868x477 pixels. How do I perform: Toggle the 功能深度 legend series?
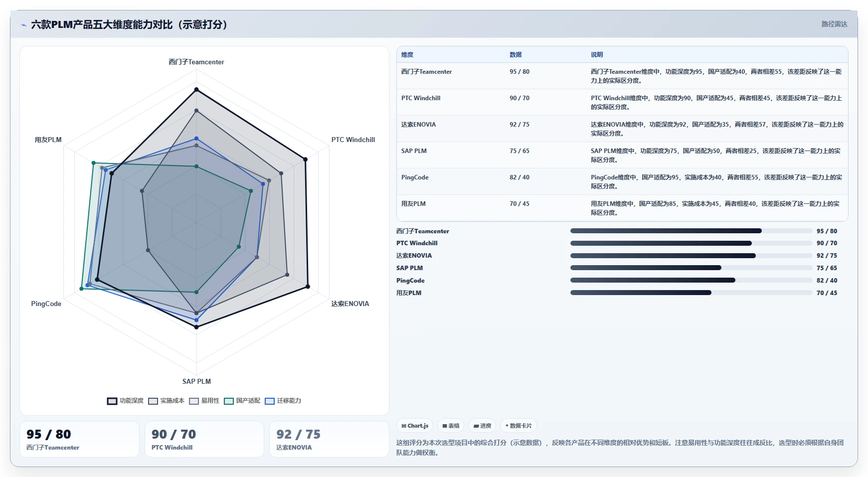[x=125, y=401]
